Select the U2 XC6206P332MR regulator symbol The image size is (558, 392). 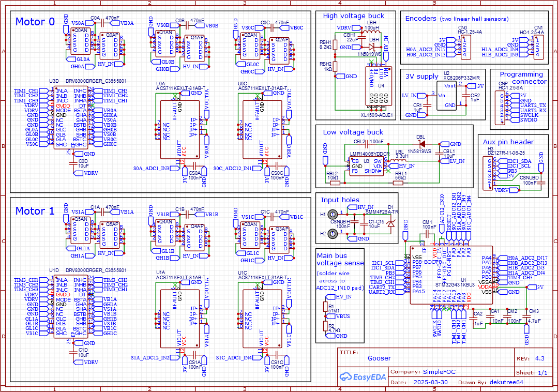point(447,96)
